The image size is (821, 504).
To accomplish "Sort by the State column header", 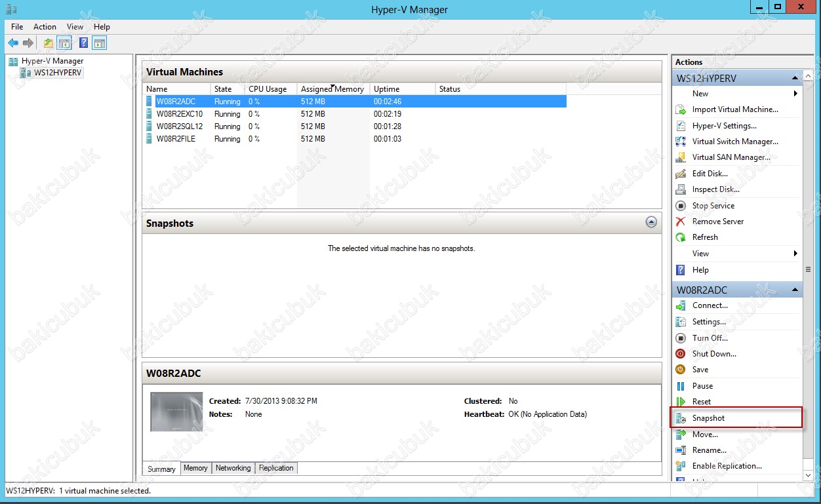I will [228, 89].
